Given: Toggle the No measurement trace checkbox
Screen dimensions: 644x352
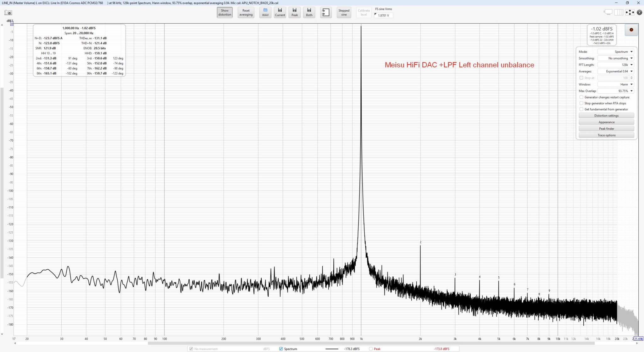Looking at the screenshot, I should 191,349.
